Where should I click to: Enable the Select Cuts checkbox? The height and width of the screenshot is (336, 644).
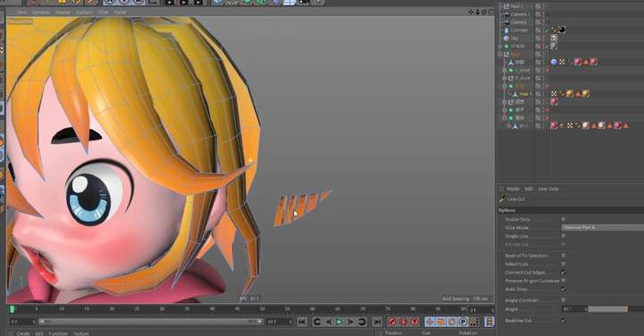tap(563, 264)
